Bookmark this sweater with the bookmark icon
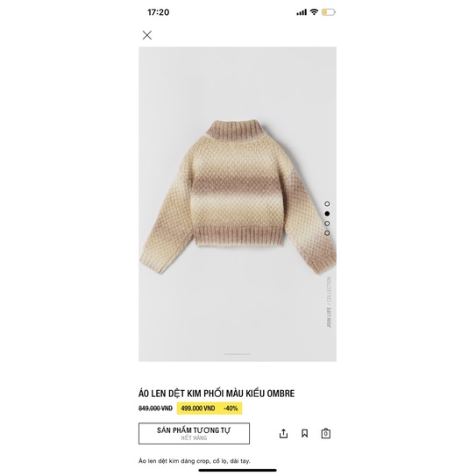Viewport: 476px width, 476px height. [304, 433]
